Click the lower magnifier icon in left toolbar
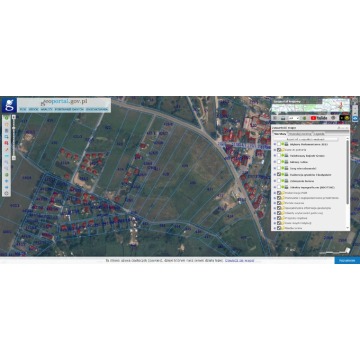Image resolution: width=360 pixels, height=360 pixels. 7,168
